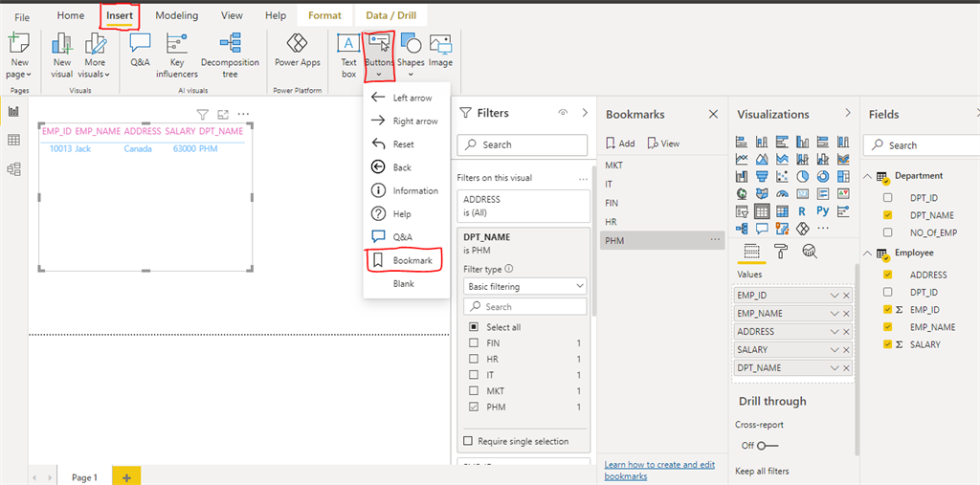Open the Shapes dropdown in the ribbon
980x485 pixels.
pos(411,75)
